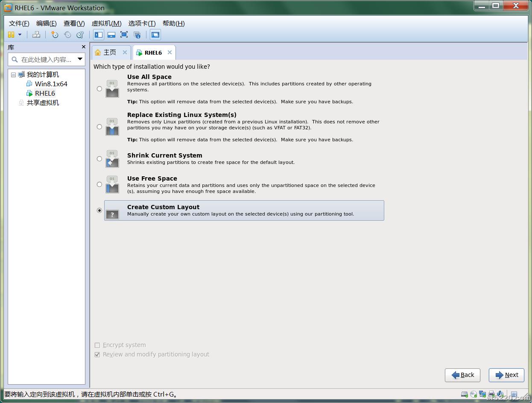Image resolution: width=532 pixels, height=403 pixels.
Task: Click the sound card status icon
Action: tap(500, 394)
